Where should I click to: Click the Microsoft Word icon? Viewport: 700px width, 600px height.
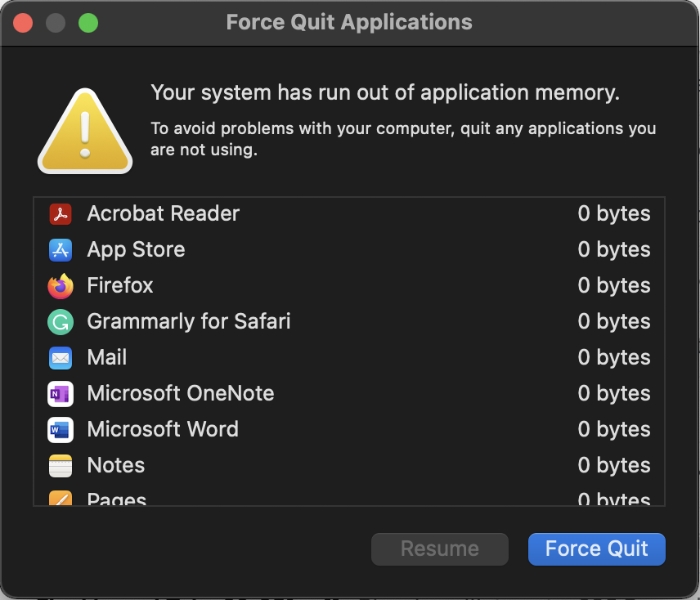point(61,430)
